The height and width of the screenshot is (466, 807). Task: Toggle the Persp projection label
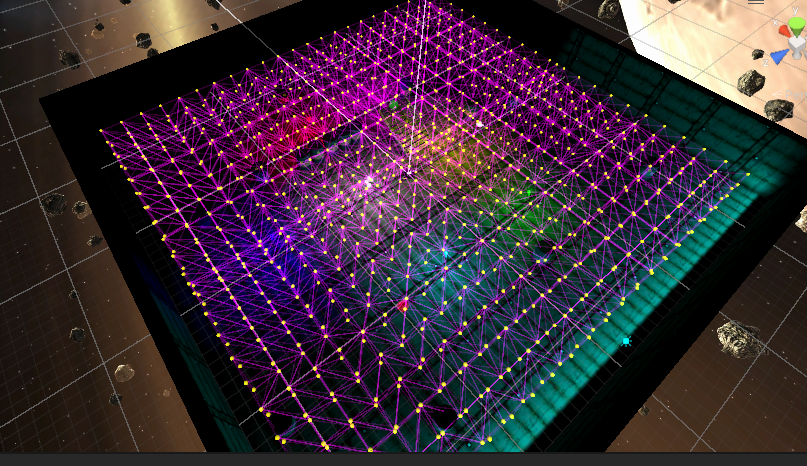[x=790, y=95]
